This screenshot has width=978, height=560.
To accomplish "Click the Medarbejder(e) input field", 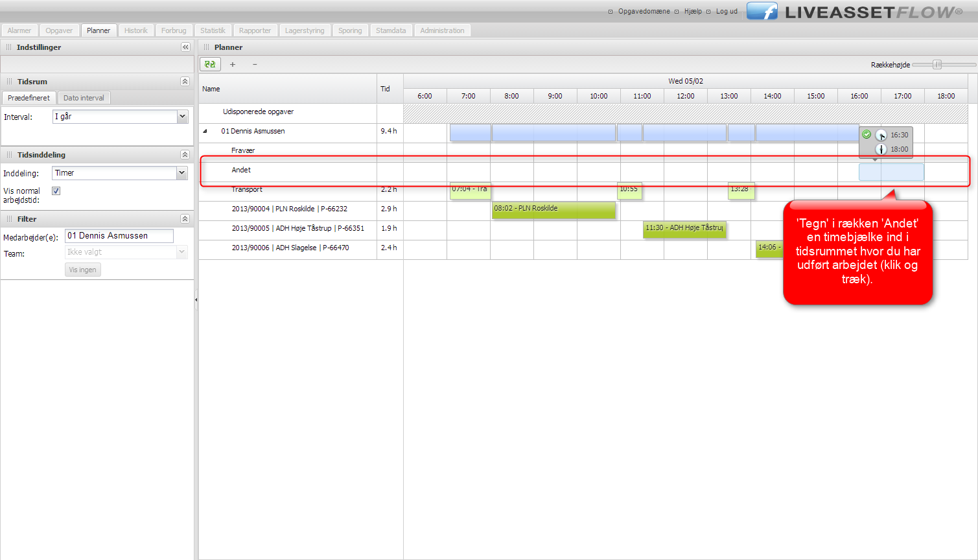I will 119,236.
